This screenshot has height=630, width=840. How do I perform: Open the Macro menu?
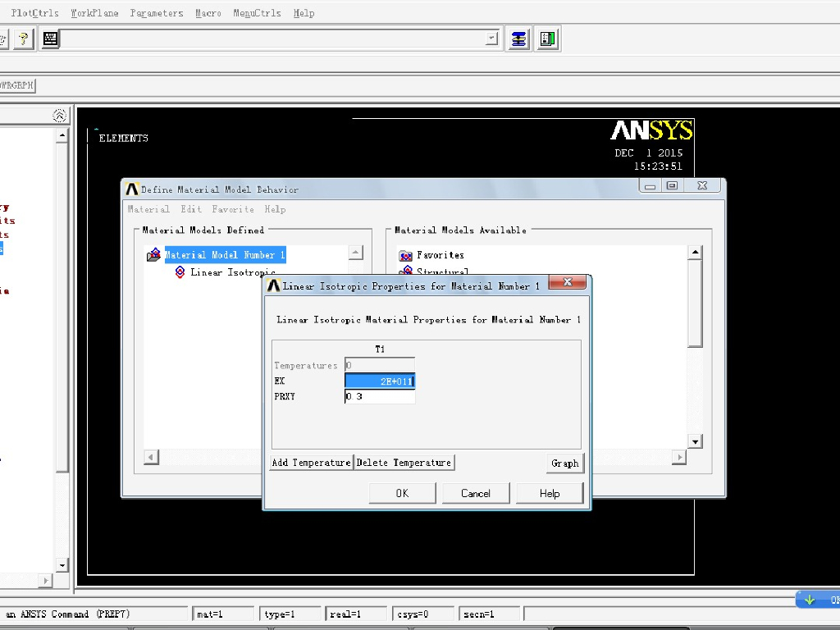coord(208,13)
